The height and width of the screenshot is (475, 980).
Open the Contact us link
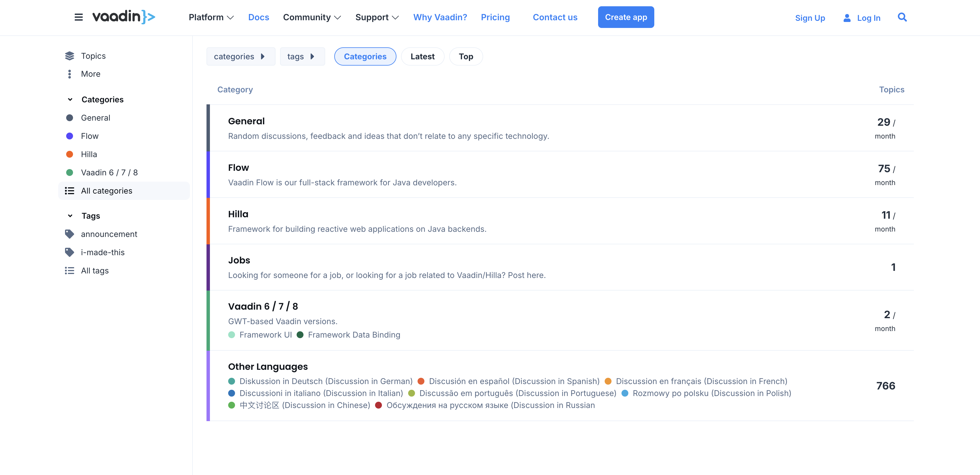(x=555, y=17)
